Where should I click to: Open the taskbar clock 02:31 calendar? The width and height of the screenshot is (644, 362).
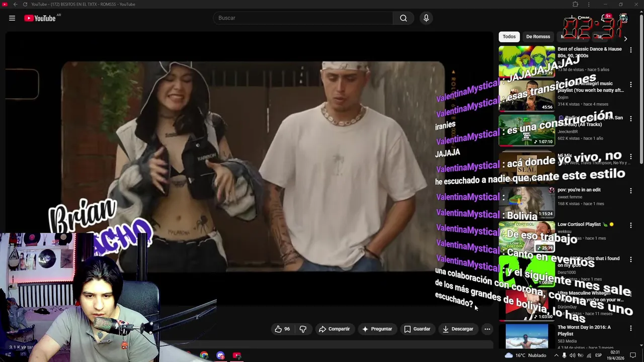[x=615, y=355]
